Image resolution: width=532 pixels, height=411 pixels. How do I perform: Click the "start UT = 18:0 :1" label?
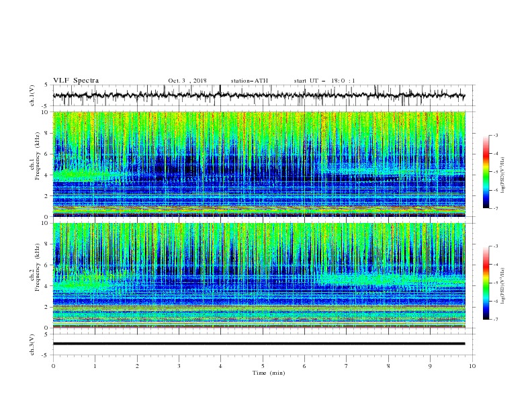click(x=324, y=81)
